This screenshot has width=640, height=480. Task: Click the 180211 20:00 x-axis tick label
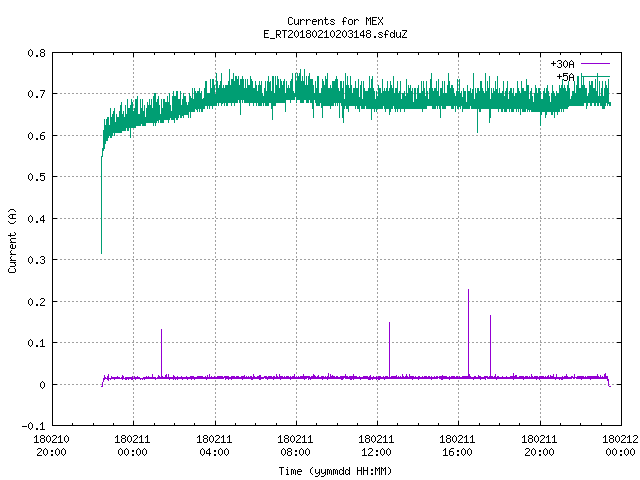pos(539,446)
